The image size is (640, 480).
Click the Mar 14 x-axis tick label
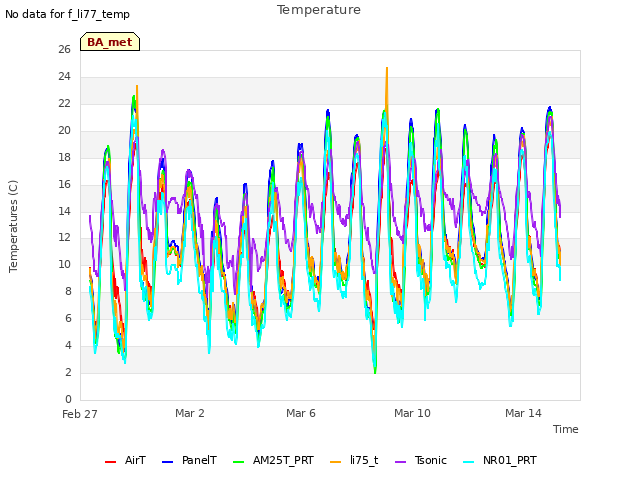click(x=523, y=413)
